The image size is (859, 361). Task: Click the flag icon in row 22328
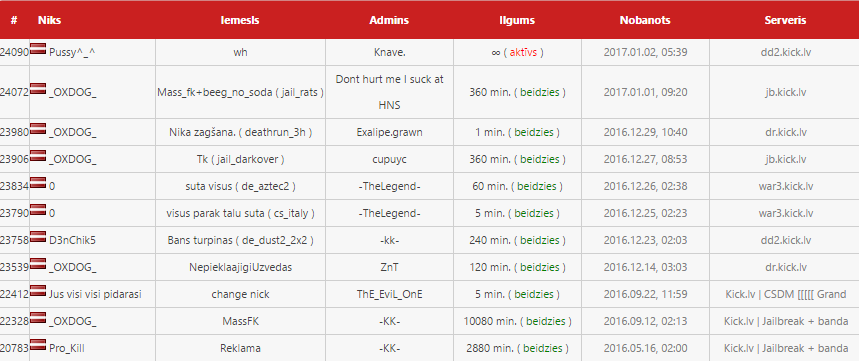pyautogui.click(x=38, y=317)
